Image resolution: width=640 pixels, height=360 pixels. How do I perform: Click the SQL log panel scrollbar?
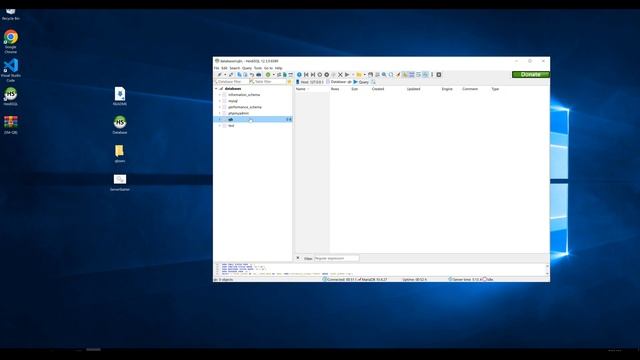[547, 269]
